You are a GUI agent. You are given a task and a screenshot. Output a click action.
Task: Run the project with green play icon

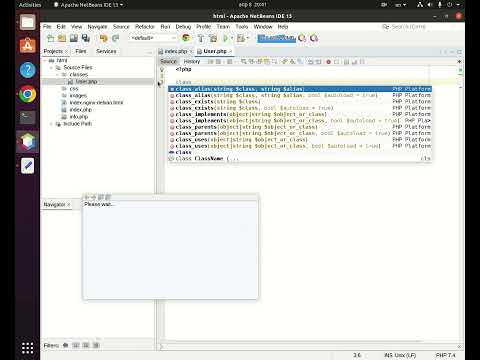click(x=226, y=38)
